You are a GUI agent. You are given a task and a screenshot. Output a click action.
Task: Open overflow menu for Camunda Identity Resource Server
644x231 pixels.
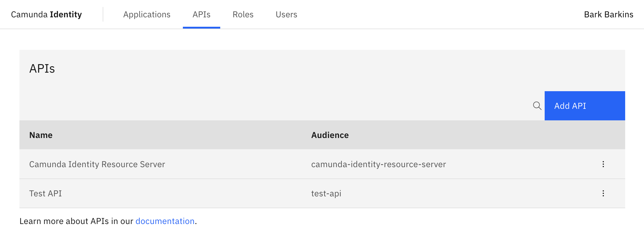click(603, 164)
